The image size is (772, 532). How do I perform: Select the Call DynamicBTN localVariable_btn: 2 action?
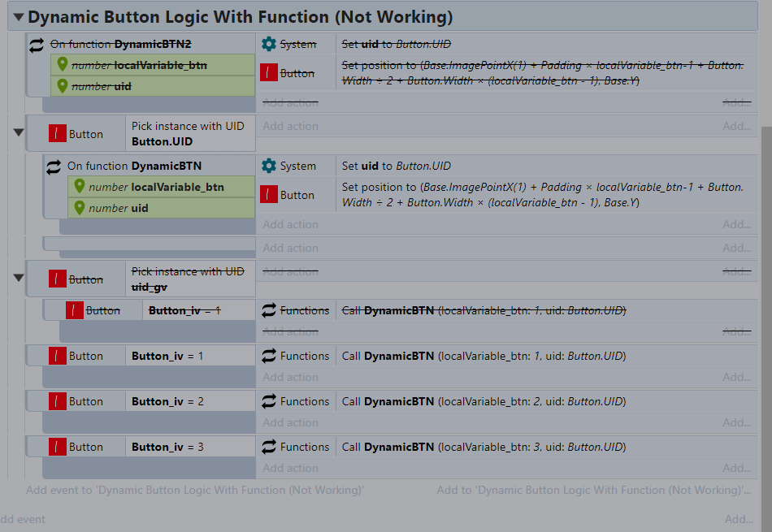tap(484, 401)
